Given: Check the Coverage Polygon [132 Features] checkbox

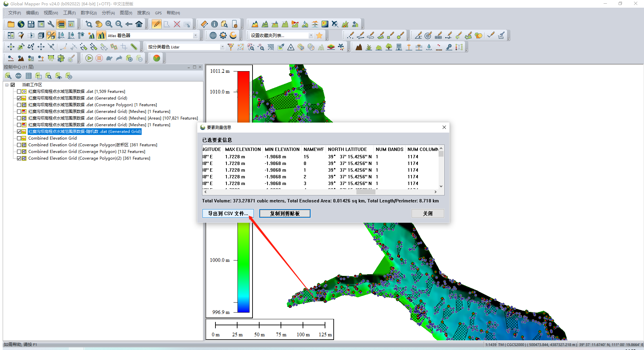Looking at the screenshot, I should click(19, 152).
